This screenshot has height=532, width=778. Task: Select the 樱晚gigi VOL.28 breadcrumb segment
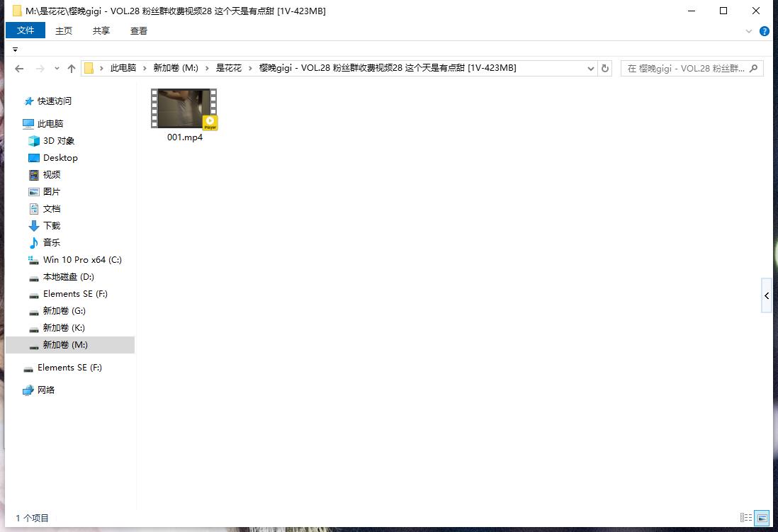(x=388, y=68)
